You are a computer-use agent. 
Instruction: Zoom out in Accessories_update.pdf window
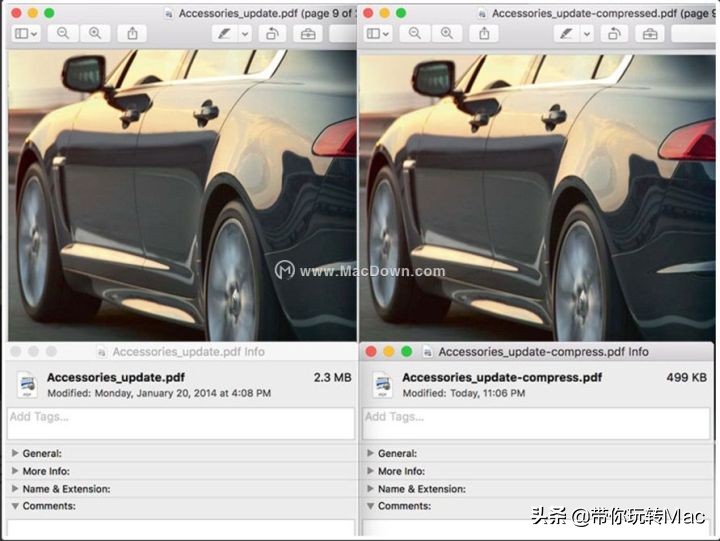[x=63, y=34]
